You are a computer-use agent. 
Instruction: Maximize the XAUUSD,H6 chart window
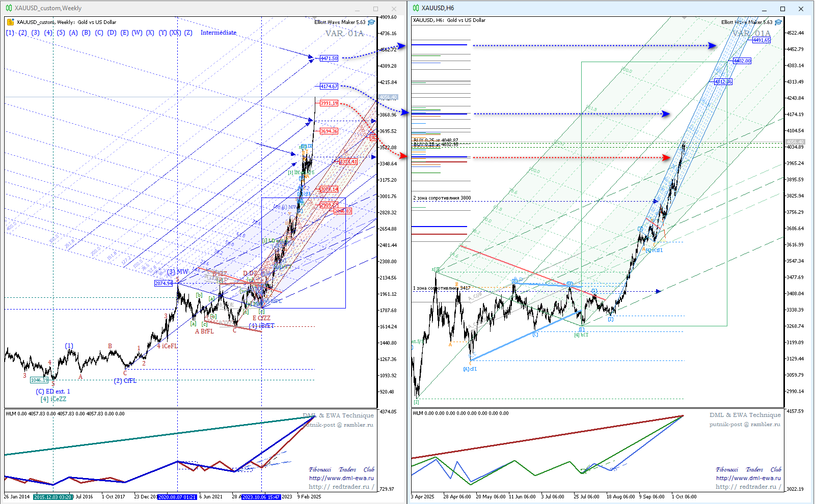click(x=782, y=9)
